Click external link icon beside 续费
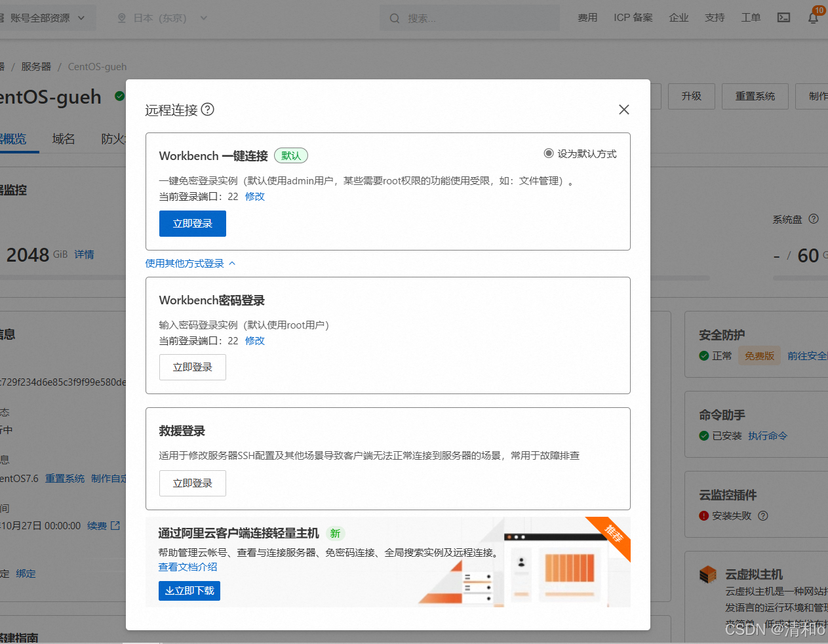Viewport: 828px width, 644px height. 116,525
